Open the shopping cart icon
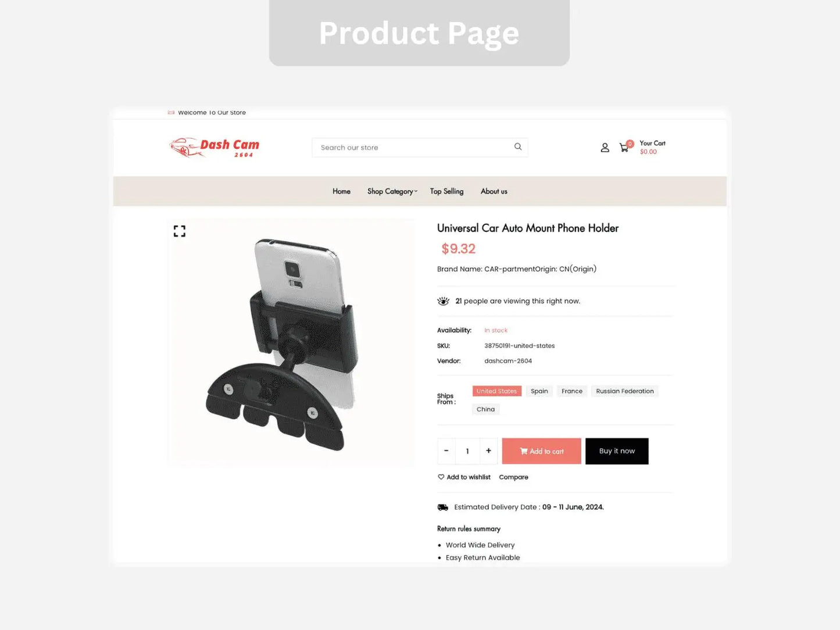 point(624,148)
